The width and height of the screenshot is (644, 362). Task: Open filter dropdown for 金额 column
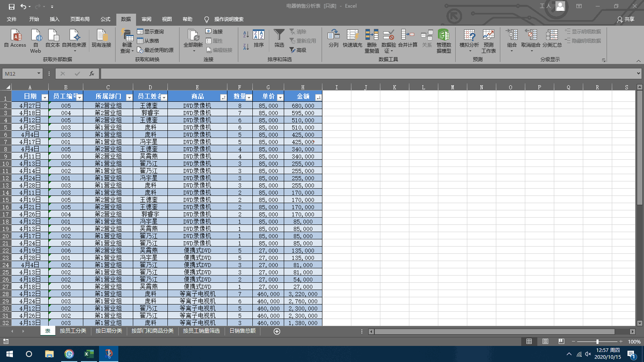(318, 97)
